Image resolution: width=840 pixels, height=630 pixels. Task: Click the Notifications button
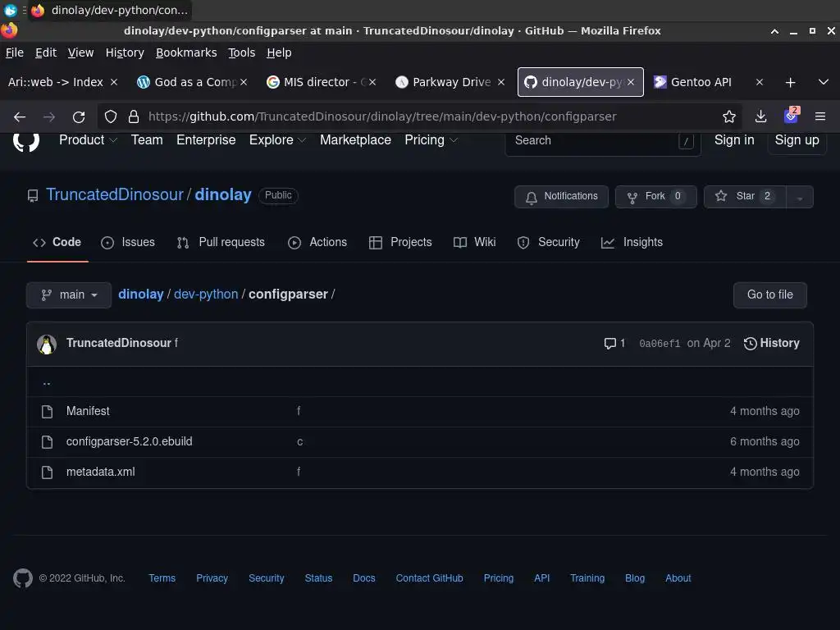[561, 197]
